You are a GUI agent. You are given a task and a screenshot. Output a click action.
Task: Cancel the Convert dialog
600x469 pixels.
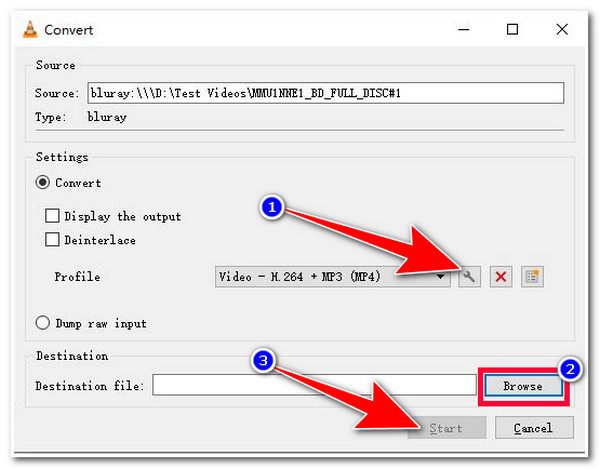pyautogui.click(x=534, y=428)
